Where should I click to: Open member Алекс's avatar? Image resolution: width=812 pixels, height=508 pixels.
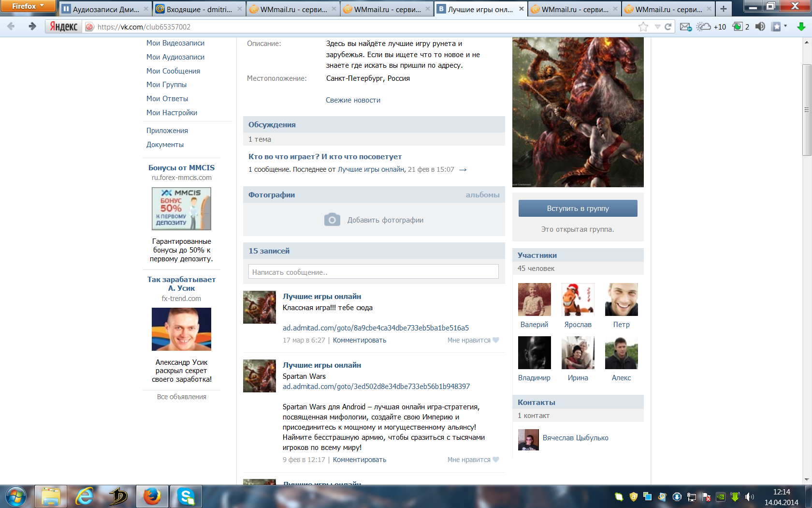pos(621,353)
